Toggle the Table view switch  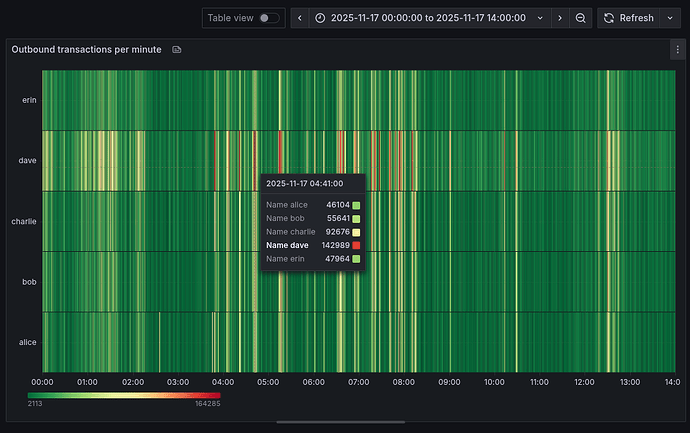[269, 18]
